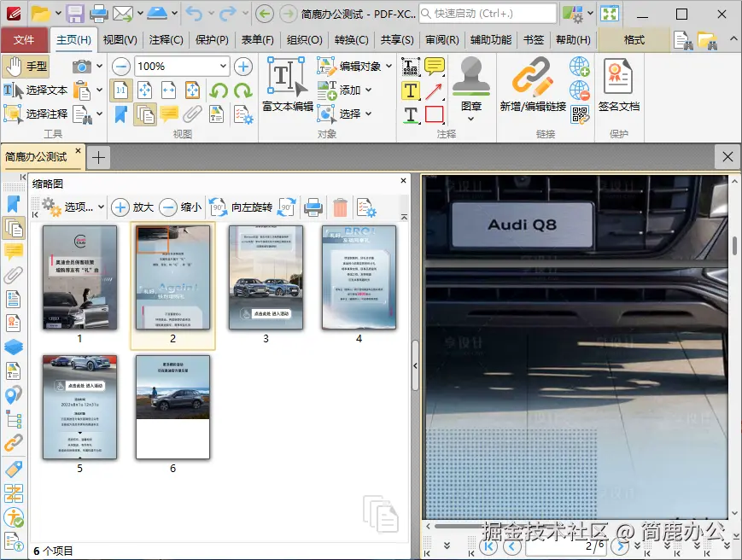Screen dimensions: 742x560
Task: Click the 签名文档 sign document icon
Action: [618, 83]
